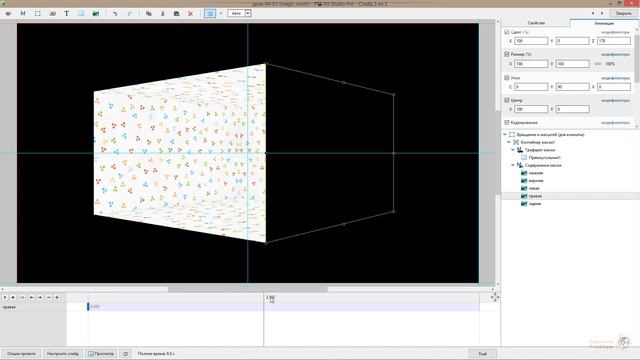Click the Просмотр button
The width and height of the screenshot is (640, 360).
(x=101, y=353)
